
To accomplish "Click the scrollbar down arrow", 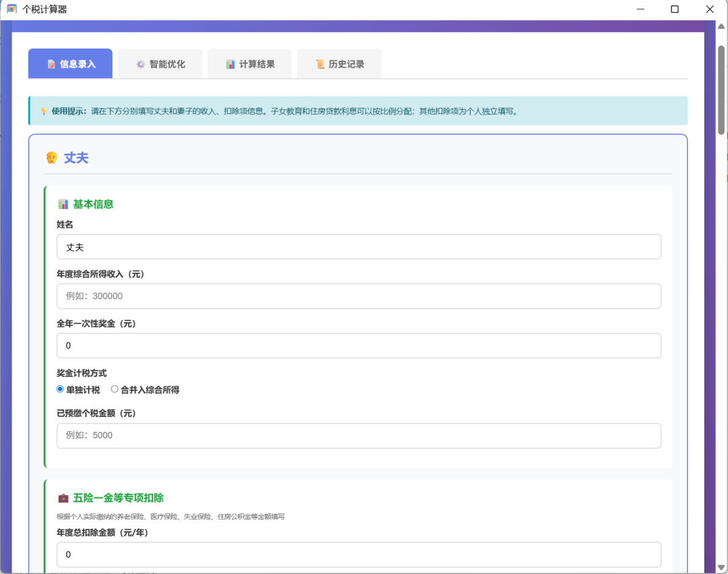I will pos(721,567).
